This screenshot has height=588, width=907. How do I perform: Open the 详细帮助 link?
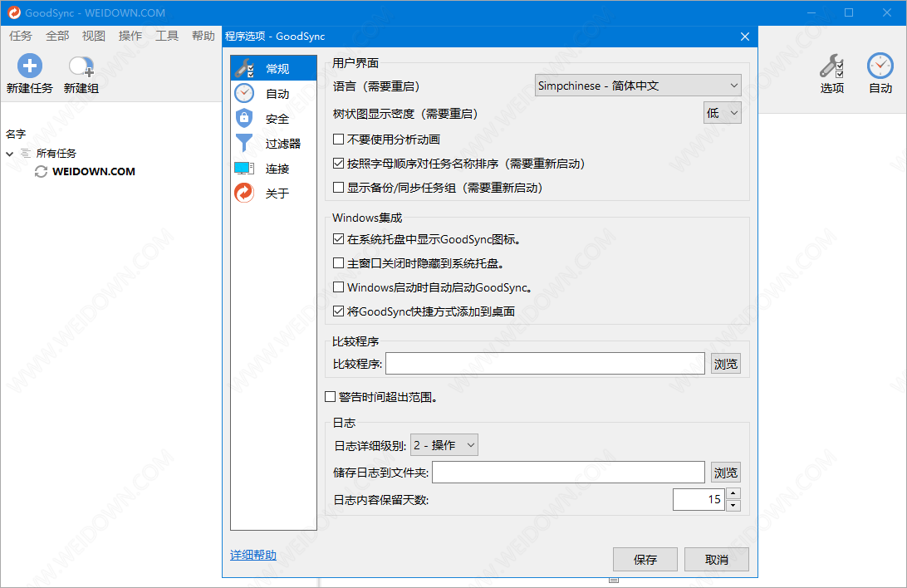pyautogui.click(x=253, y=555)
